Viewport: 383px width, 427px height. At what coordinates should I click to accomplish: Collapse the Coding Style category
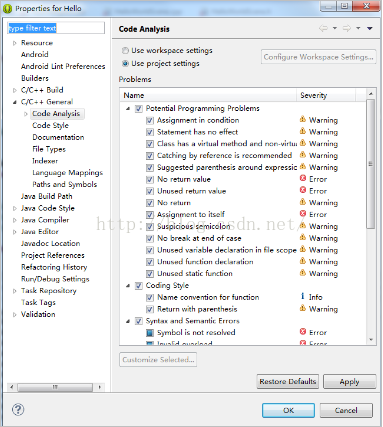tap(128, 286)
